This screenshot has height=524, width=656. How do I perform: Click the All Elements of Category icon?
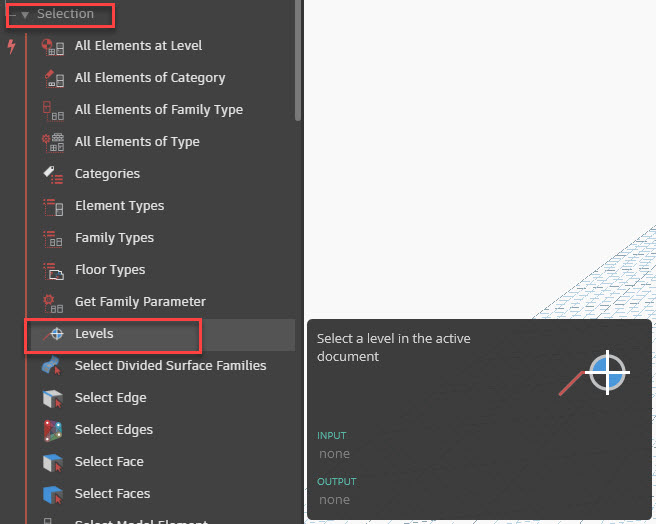[x=54, y=79]
